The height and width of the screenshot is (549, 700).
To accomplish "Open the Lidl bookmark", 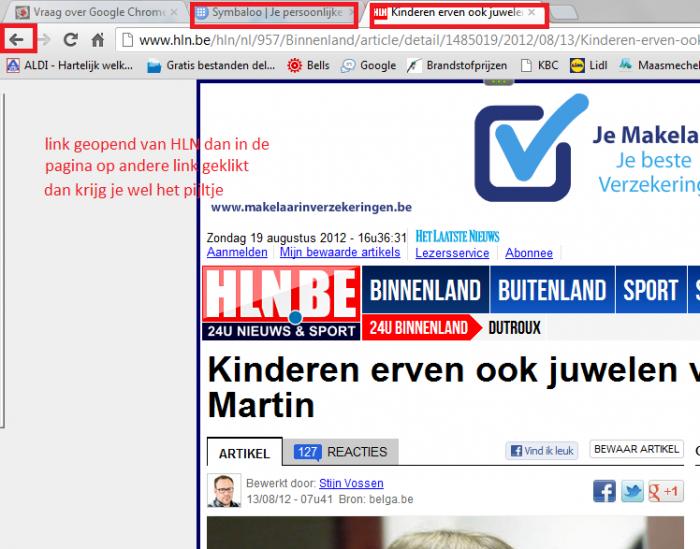I will coord(589,66).
